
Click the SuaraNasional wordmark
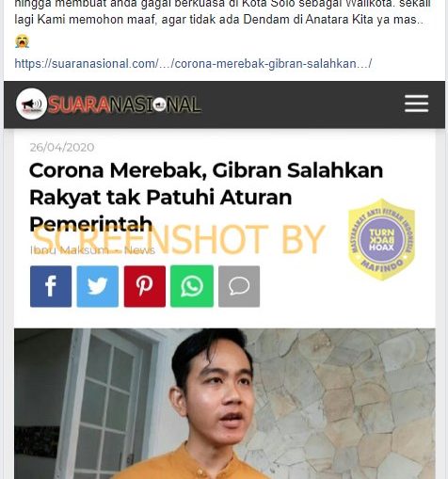(x=124, y=104)
